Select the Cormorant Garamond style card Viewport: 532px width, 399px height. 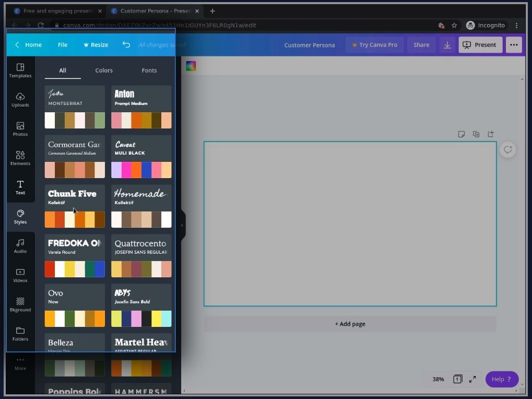75,156
